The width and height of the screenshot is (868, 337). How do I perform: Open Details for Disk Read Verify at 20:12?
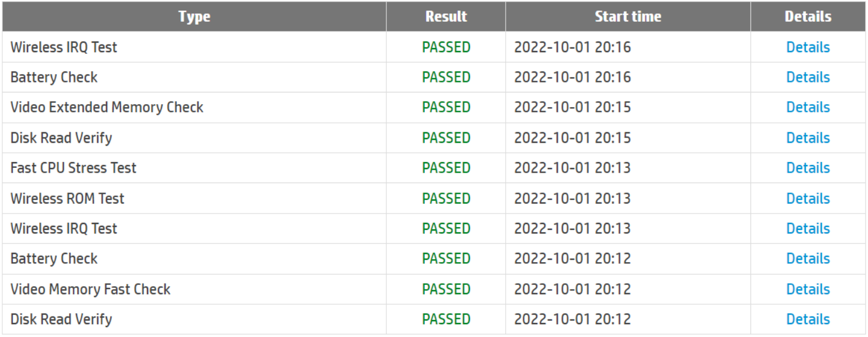808,319
